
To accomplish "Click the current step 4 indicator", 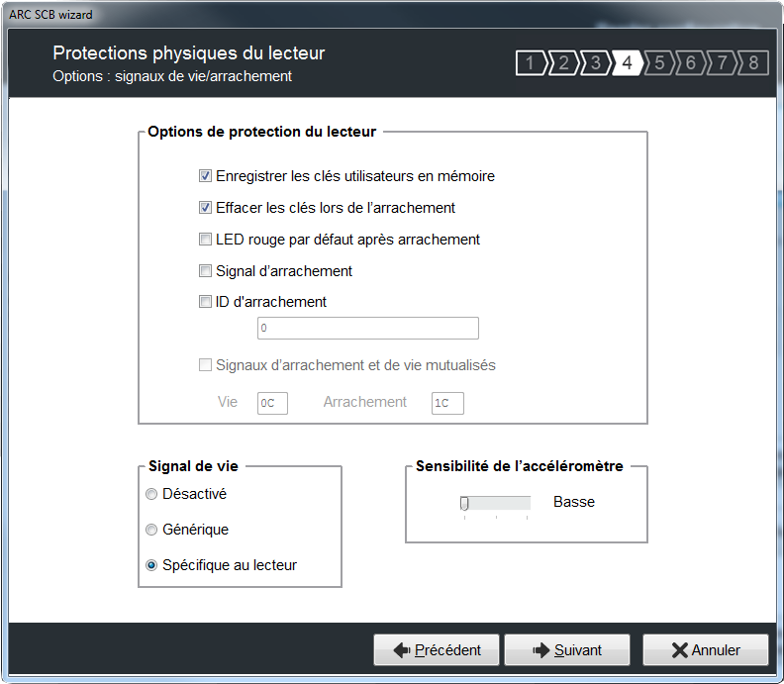I will (627, 63).
